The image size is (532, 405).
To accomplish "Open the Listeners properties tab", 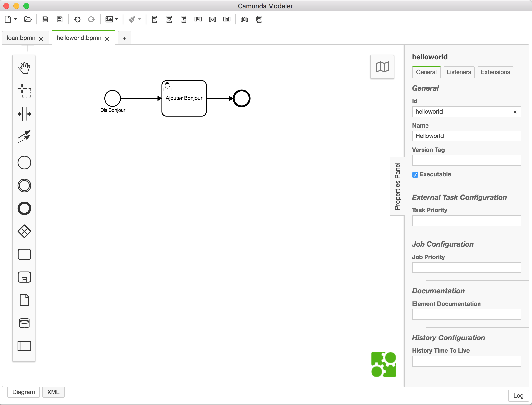I will click(x=459, y=72).
